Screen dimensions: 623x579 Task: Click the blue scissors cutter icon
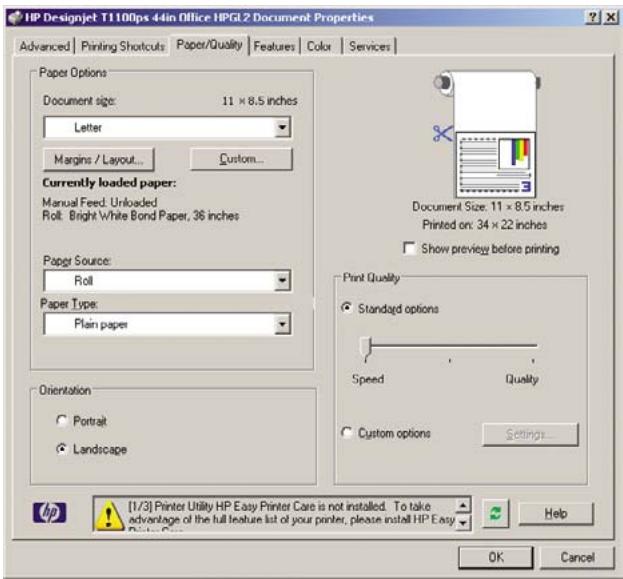point(443,134)
